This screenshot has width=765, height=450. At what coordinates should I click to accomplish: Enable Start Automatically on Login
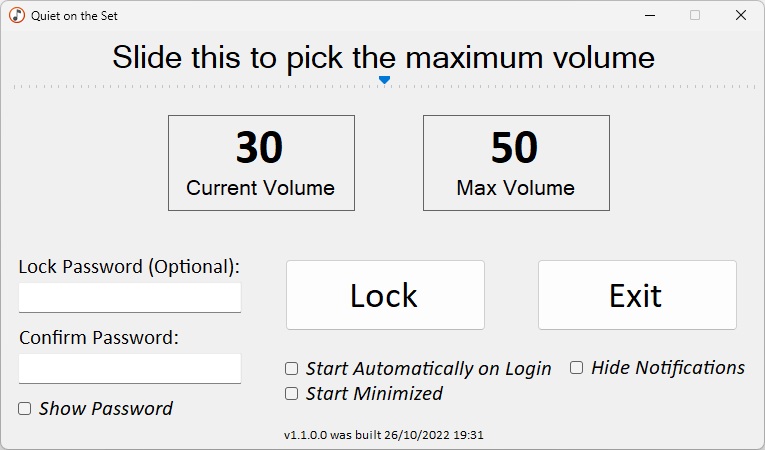click(x=292, y=368)
